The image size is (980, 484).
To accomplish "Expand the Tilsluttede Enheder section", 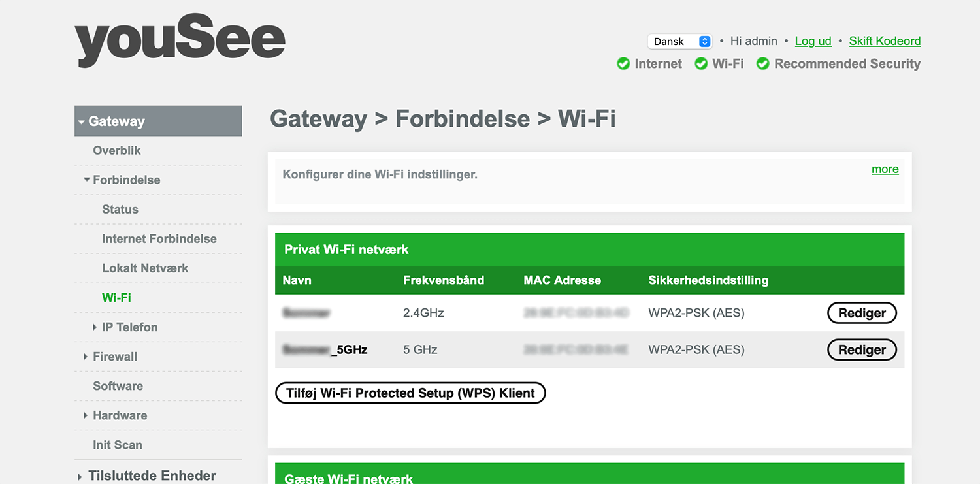I will [80, 477].
